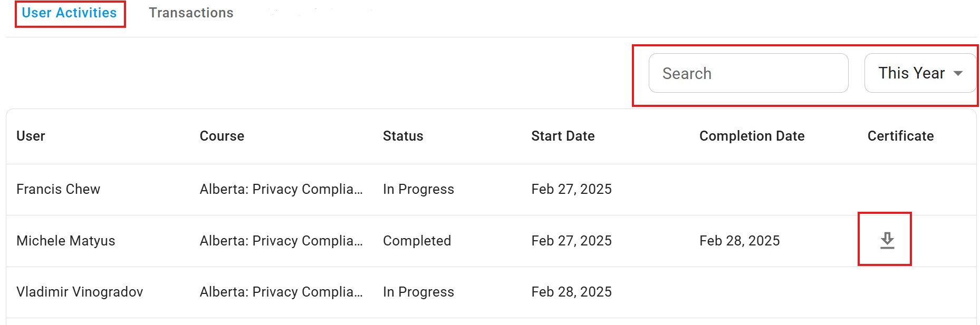Focus the Search input field
The image size is (980, 325).
coord(748,73)
